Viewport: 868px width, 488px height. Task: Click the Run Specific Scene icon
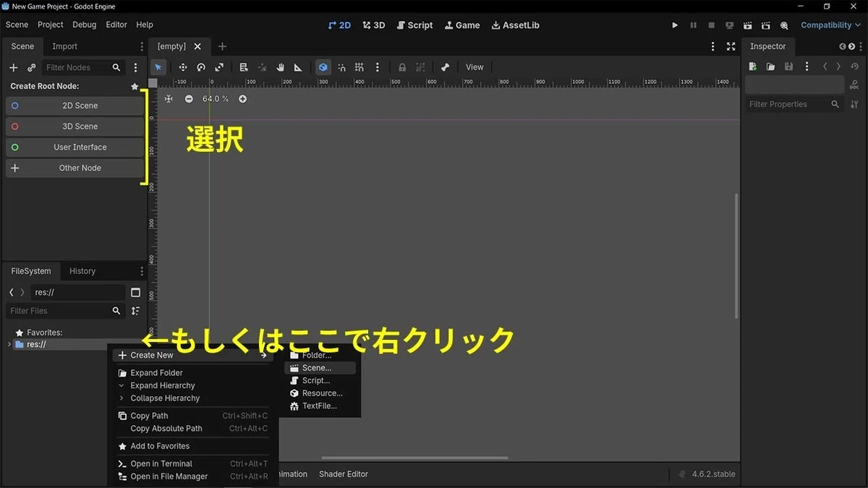click(x=765, y=25)
